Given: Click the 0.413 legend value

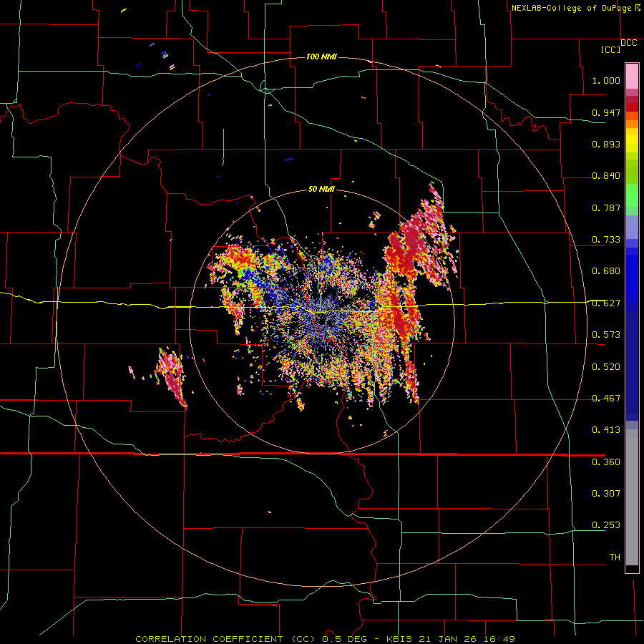Looking at the screenshot, I should coord(606,429).
